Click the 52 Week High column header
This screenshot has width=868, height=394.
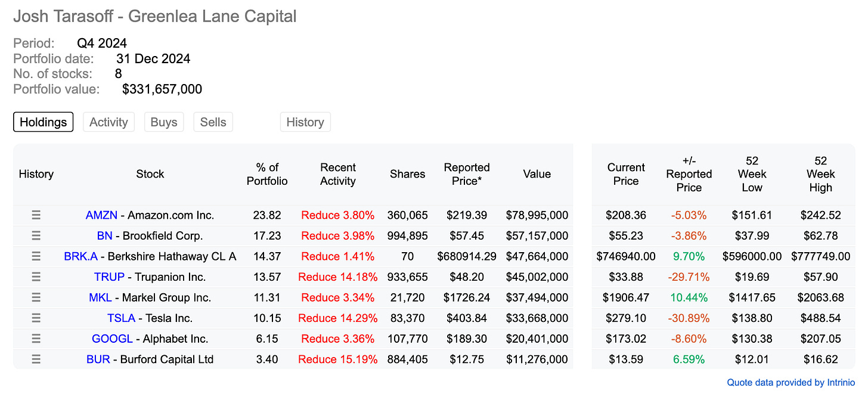[x=821, y=174]
